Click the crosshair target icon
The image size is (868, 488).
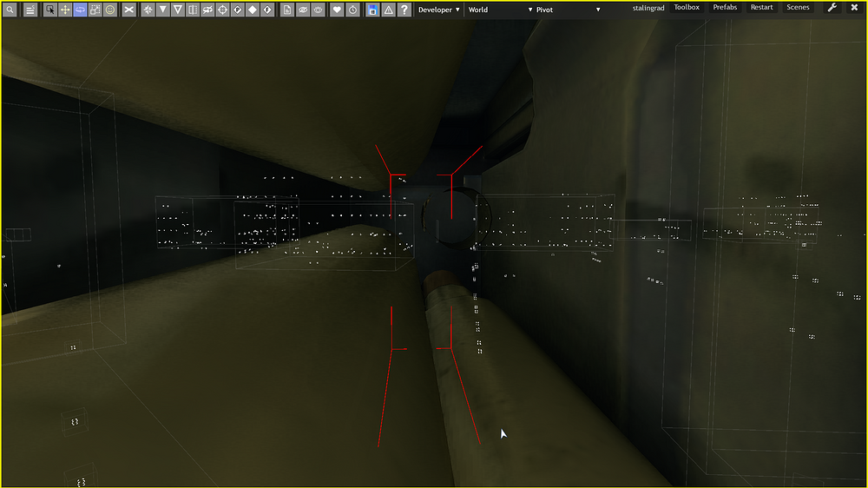pyautogui.click(x=221, y=10)
